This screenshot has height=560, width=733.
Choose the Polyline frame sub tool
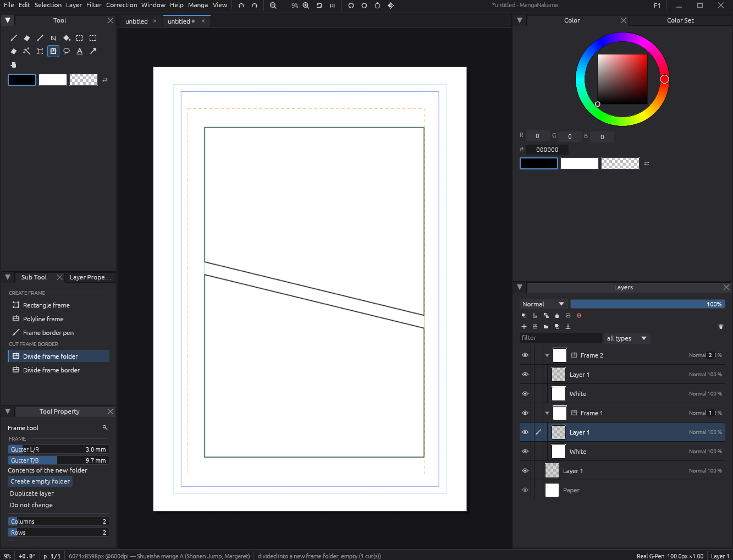point(58,319)
